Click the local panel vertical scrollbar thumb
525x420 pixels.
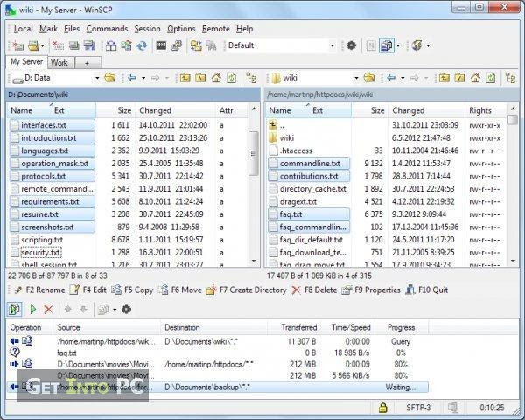[254, 153]
